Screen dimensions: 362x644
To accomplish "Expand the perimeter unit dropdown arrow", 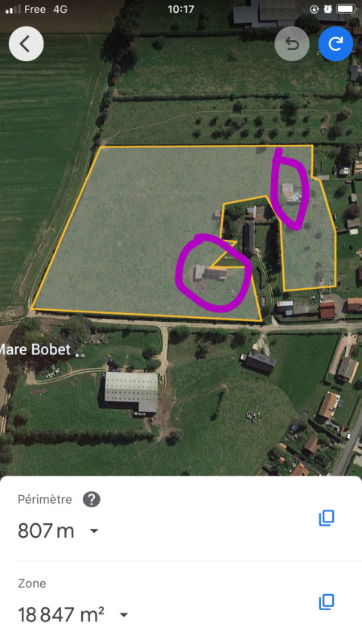I will coord(94,530).
